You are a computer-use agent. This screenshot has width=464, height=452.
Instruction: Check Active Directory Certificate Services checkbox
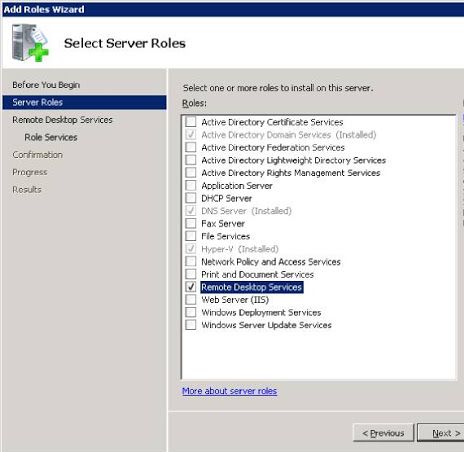pyautogui.click(x=191, y=122)
